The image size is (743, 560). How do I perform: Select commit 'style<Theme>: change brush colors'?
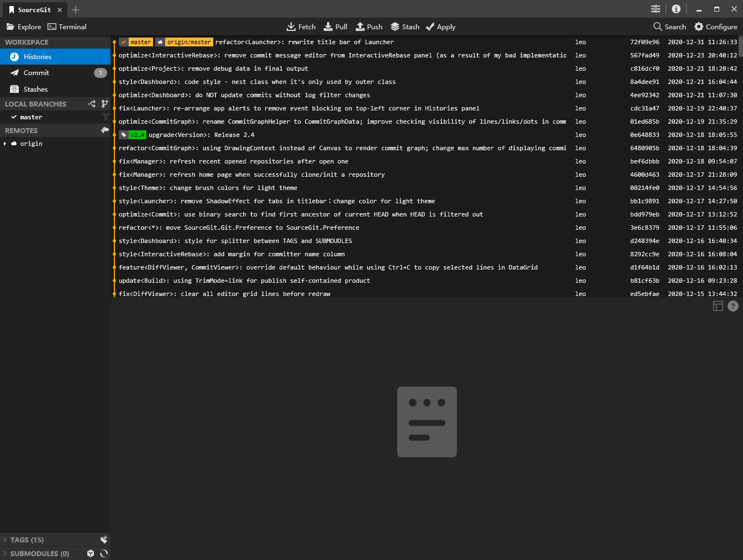click(x=425, y=188)
